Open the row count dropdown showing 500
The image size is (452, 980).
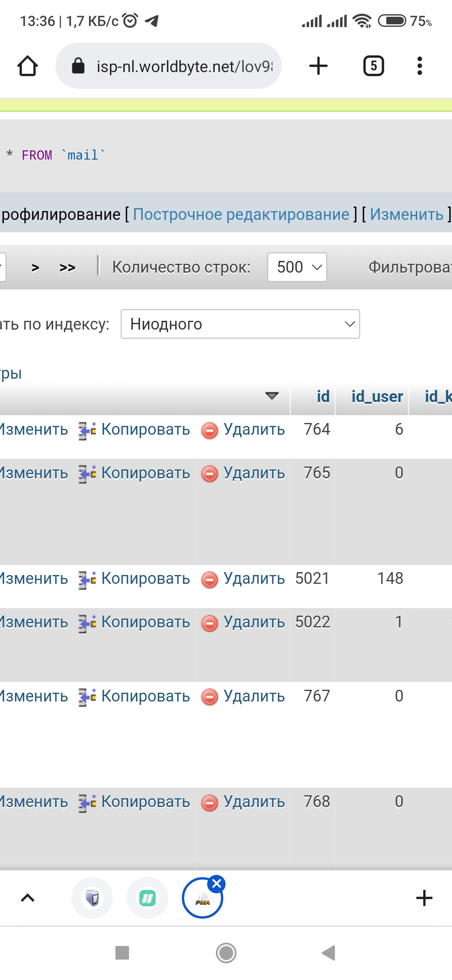[297, 267]
